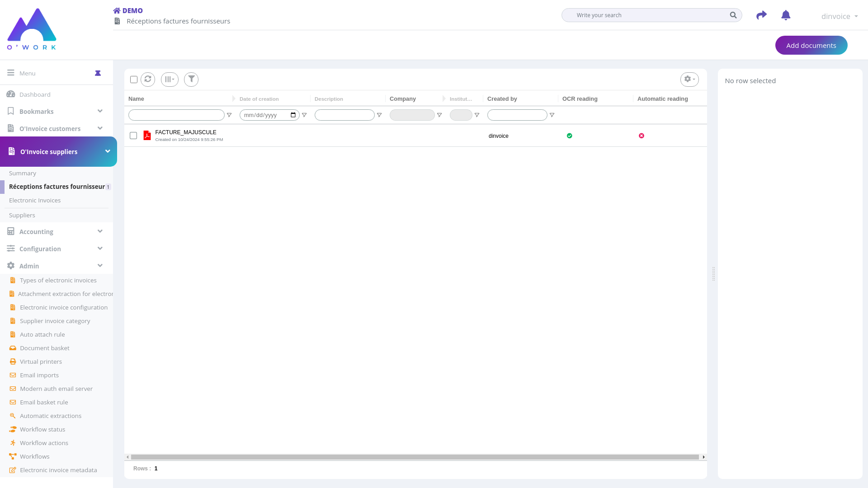Click the share arrow icon in header
This screenshot has height=488, width=868.
[x=761, y=15]
